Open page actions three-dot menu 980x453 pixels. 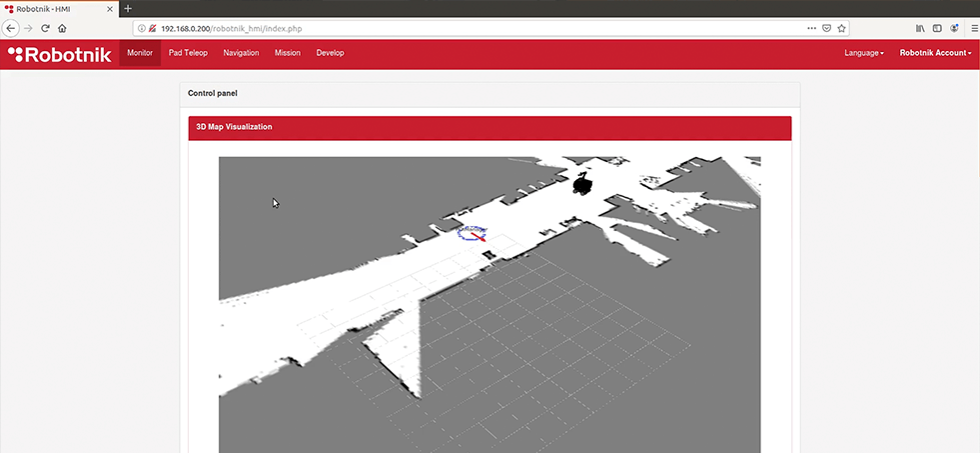(x=811, y=28)
